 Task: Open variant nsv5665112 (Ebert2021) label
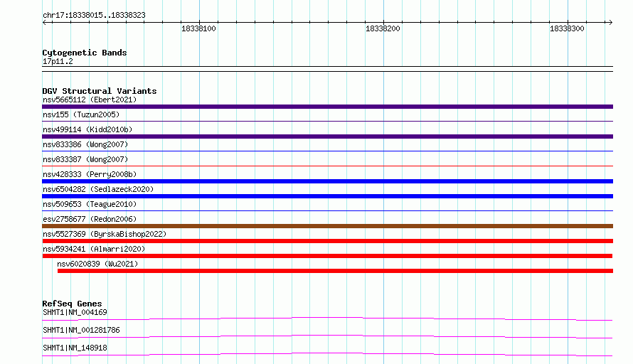click(x=90, y=100)
